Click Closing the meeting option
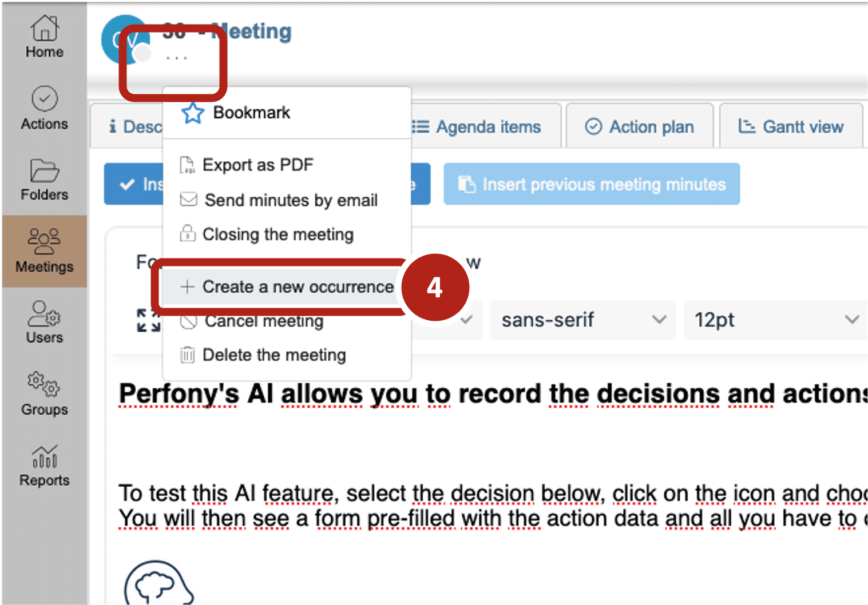Image resolution: width=868 pixels, height=605 pixels. [x=278, y=234]
